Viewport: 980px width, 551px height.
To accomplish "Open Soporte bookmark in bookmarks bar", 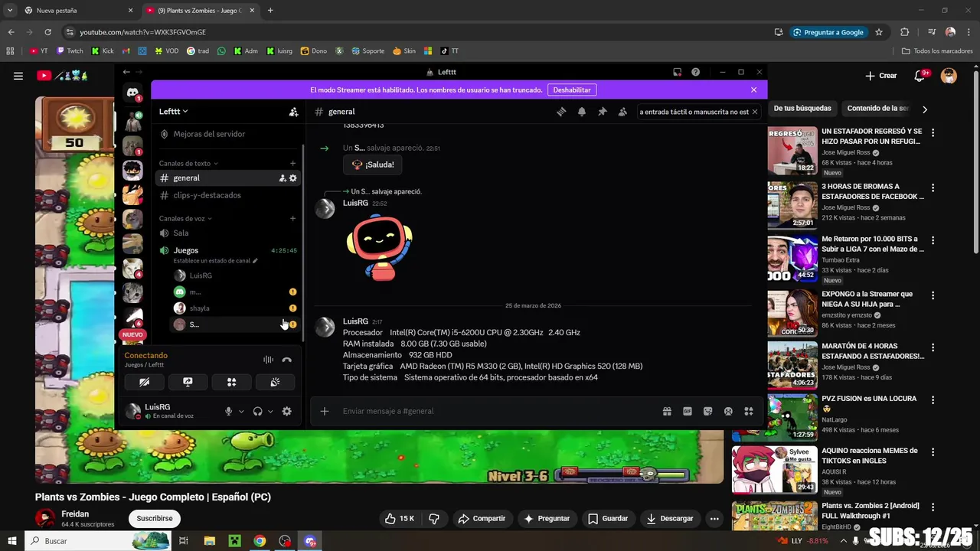I will (367, 51).
